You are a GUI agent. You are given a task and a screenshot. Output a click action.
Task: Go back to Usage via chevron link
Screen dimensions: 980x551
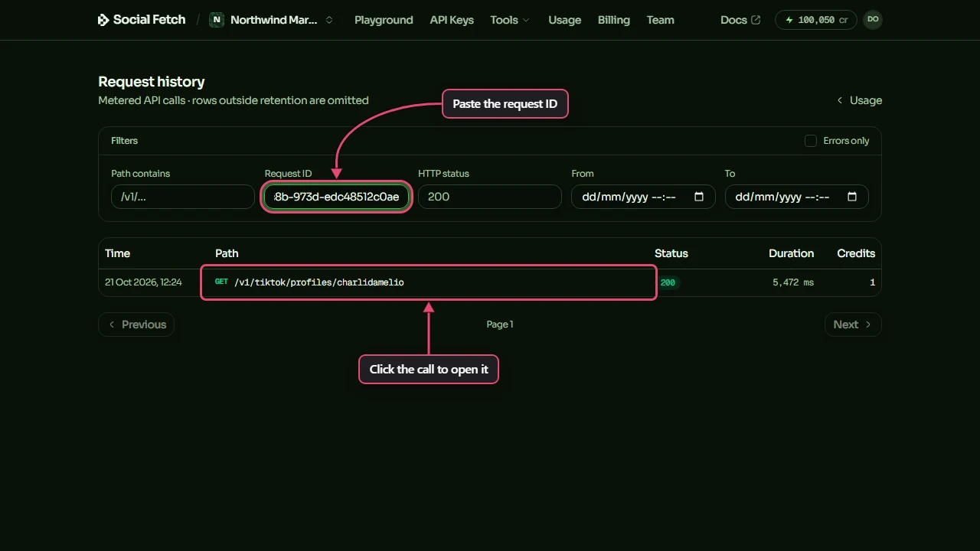click(x=859, y=100)
